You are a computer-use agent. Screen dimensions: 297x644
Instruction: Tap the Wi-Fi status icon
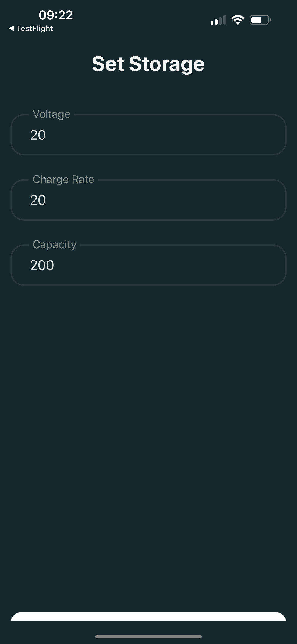click(238, 20)
